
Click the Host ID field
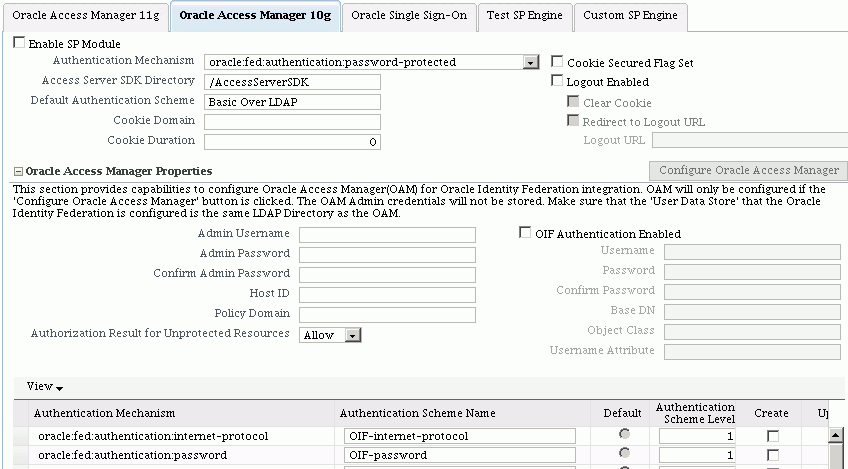[387, 295]
